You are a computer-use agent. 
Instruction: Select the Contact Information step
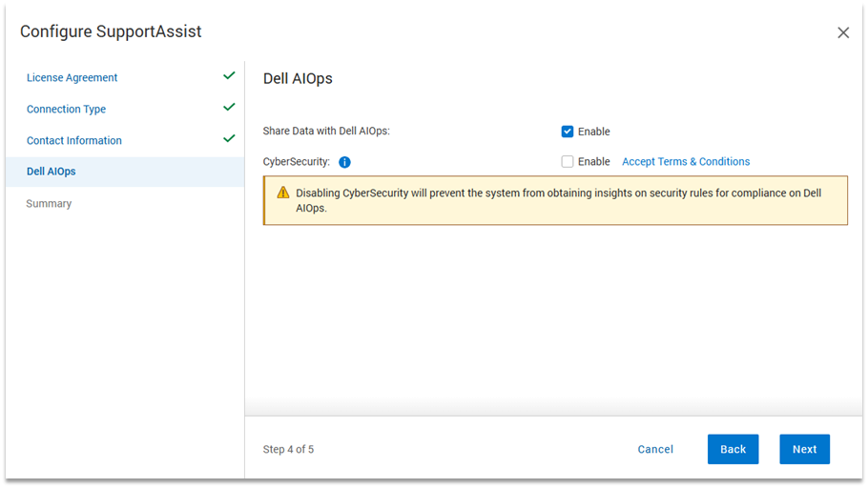tap(74, 140)
